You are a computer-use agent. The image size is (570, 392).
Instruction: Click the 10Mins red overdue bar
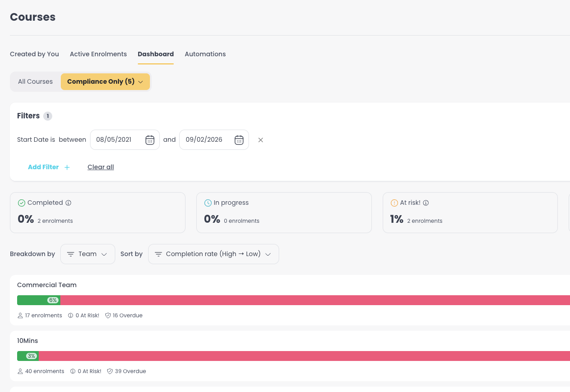(x=304, y=356)
